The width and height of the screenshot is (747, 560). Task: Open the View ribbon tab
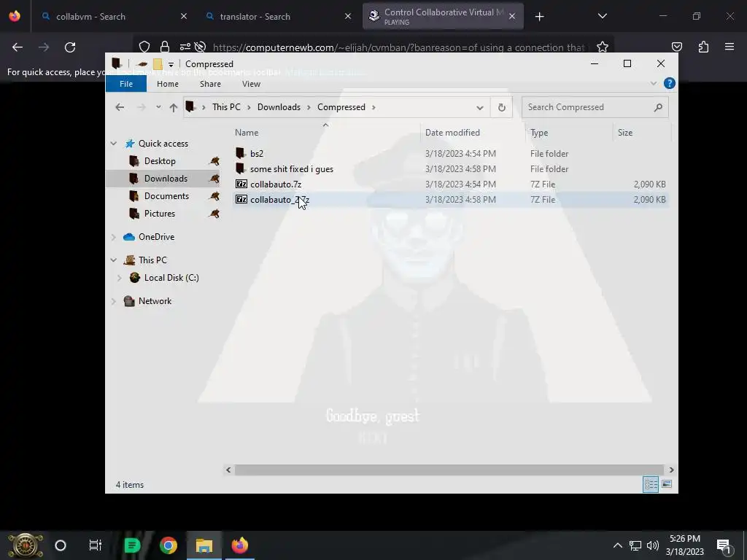pyautogui.click(x=251, y=84)
